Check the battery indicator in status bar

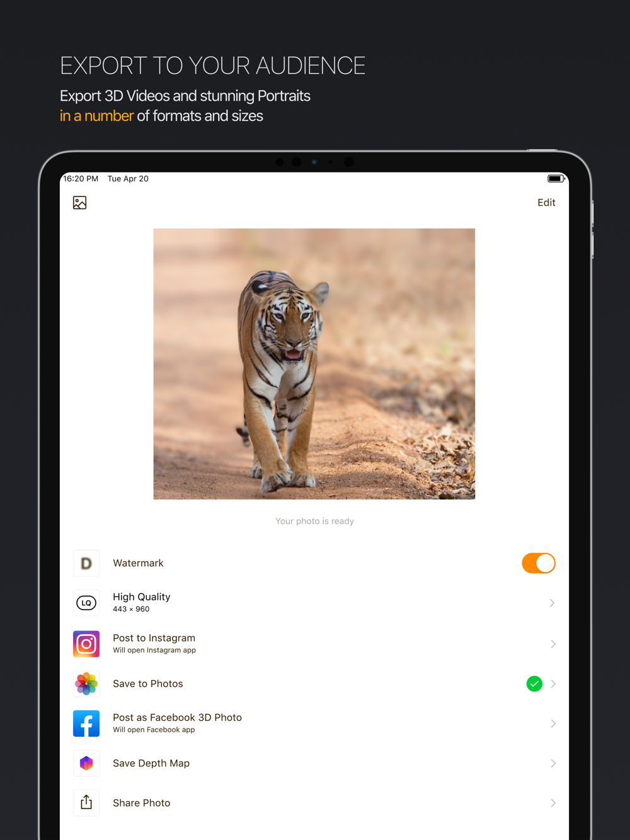pos(555,179)
